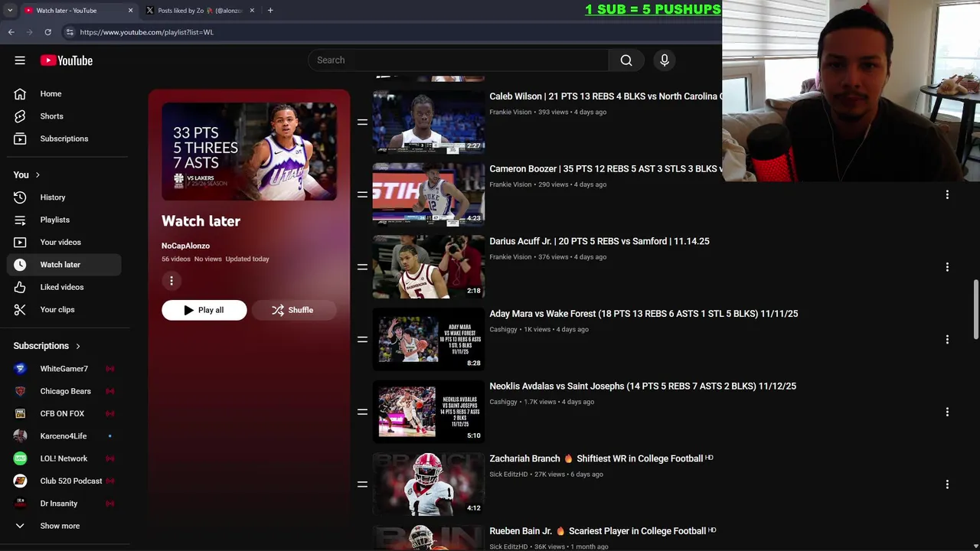Grab drag handle for Caleb Wilson video

point(362,122)
